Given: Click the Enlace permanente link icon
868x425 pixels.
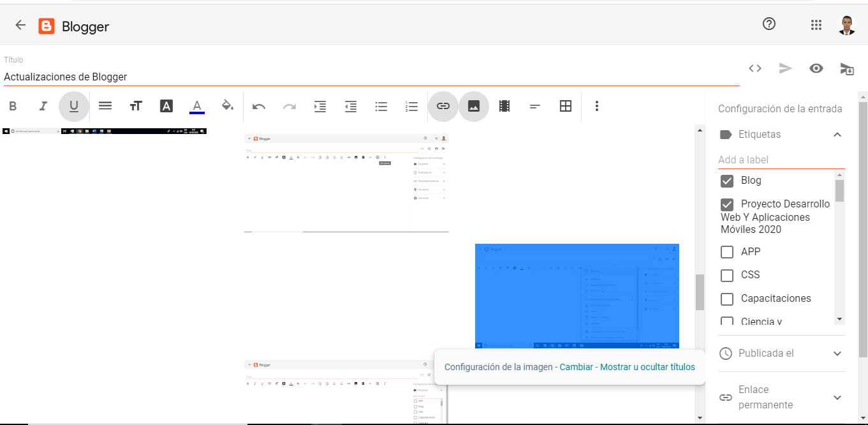Looking at the screenshot, I should pos(725,398).
